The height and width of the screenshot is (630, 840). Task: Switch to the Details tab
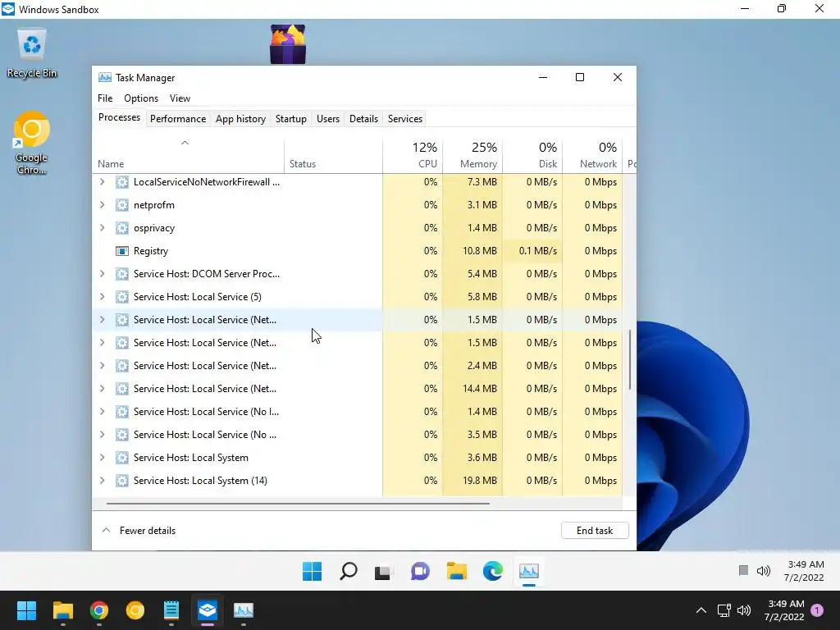(363, 118)
